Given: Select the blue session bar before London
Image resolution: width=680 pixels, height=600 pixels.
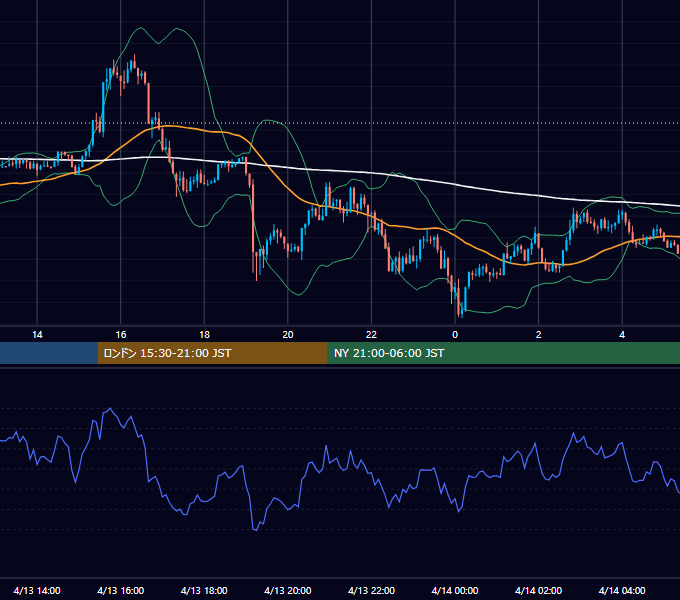Looking at the screenshot, I should click(x=49, y=353).
